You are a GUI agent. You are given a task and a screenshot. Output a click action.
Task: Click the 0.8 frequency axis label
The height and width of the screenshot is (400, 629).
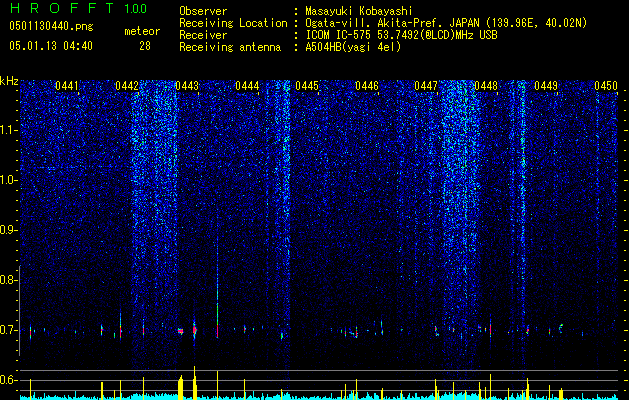[x=9, y=280]
